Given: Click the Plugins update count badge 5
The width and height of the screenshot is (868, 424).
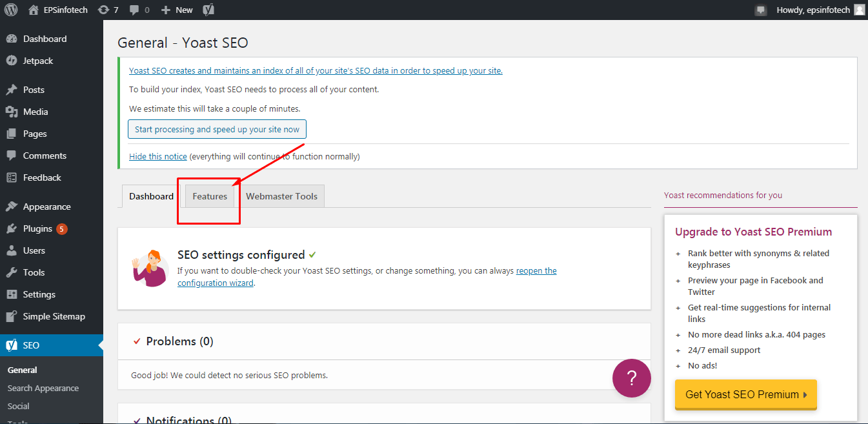Looking at the screenshot, I should tap(61, 228).
